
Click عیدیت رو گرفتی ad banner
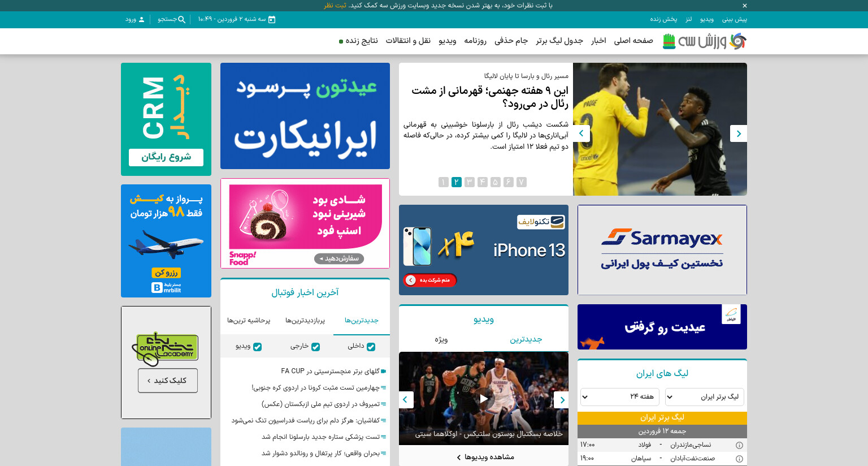(x=662, y=327)
